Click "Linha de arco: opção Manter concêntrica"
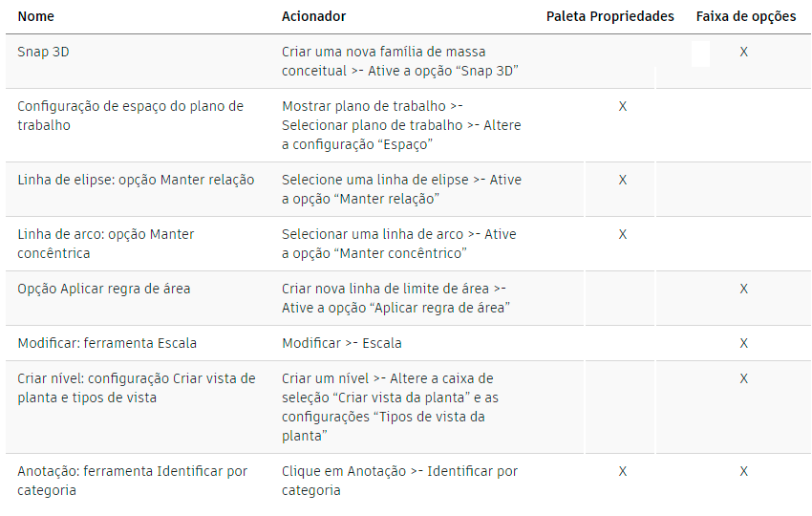Viewport: 812px width, 516px height. pos(106,244)
